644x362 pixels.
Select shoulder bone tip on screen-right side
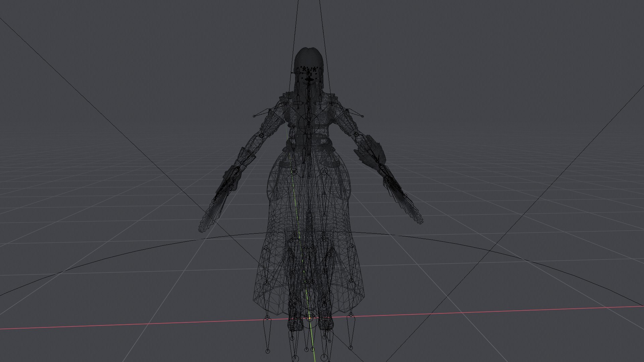pyautogui.click(x=363, y=116)
